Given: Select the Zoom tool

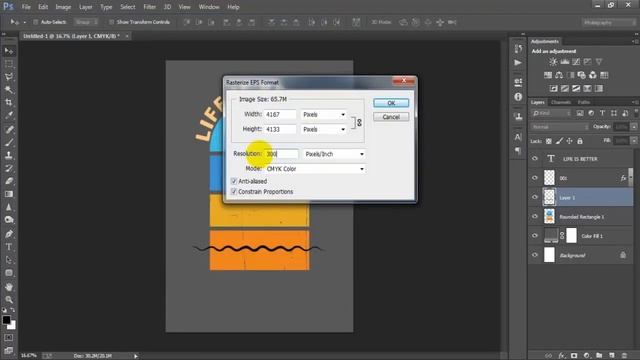Looking at the screenshot, I should click(9, 300).
